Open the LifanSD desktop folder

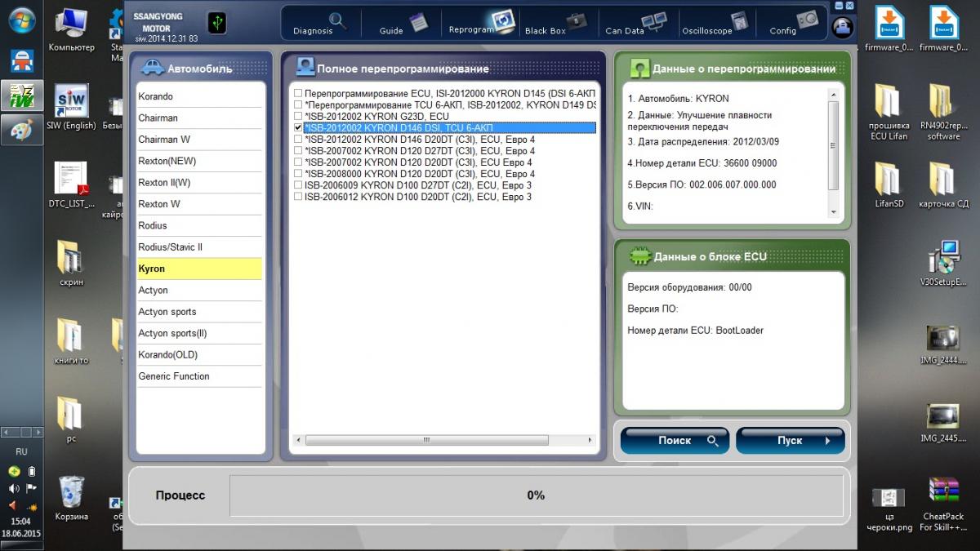889,184
